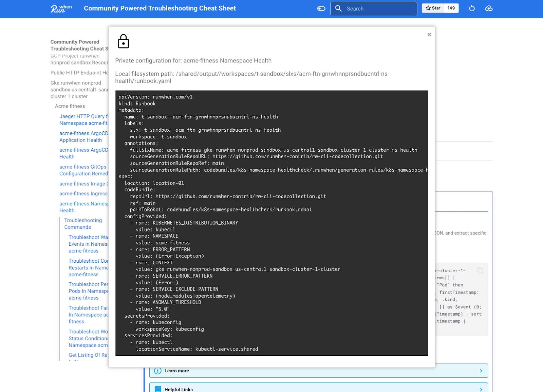Click the padlock icon in dialog
The height and width of the screenshot is (392, 543).
coord(123,41)
